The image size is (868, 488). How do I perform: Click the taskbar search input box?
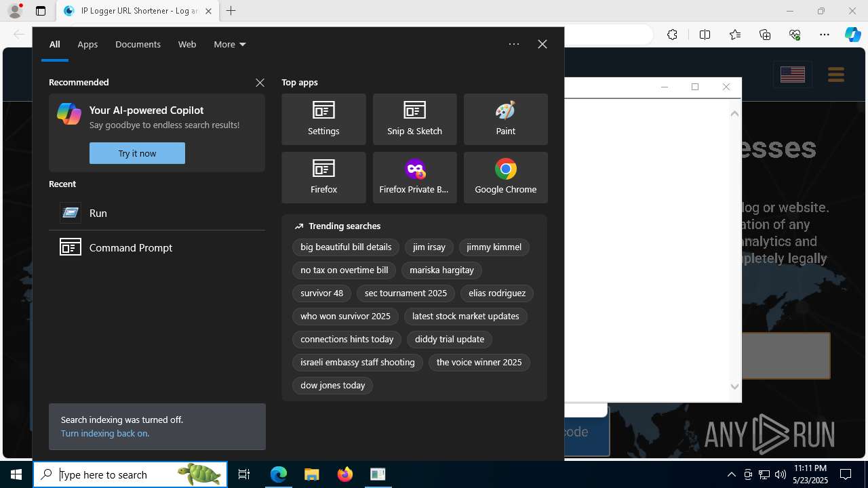click(130, 474)
